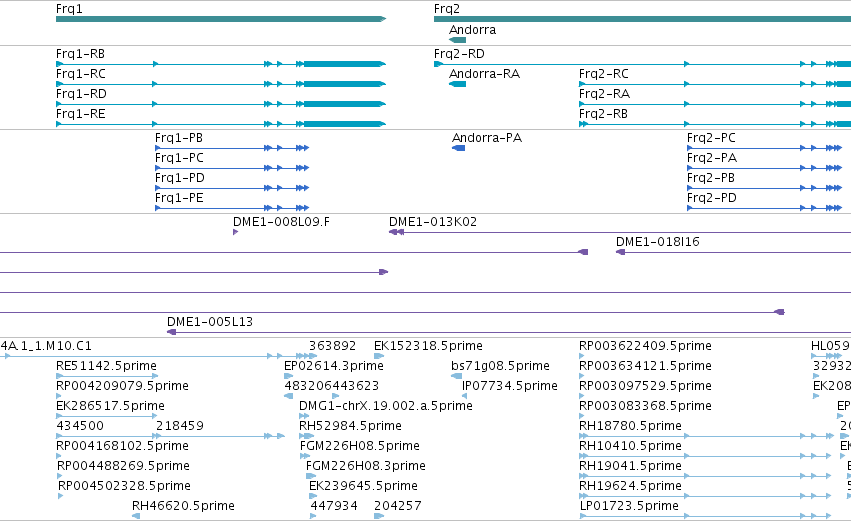Click the 447934 feature label
The height and width of the screenshot is (521, 851).
coord(334,506)
